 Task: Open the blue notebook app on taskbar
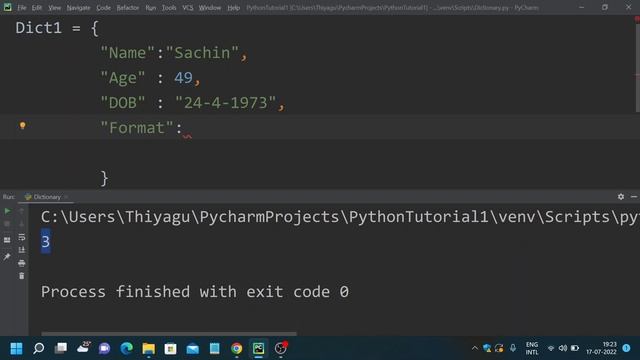pos(215,348)
